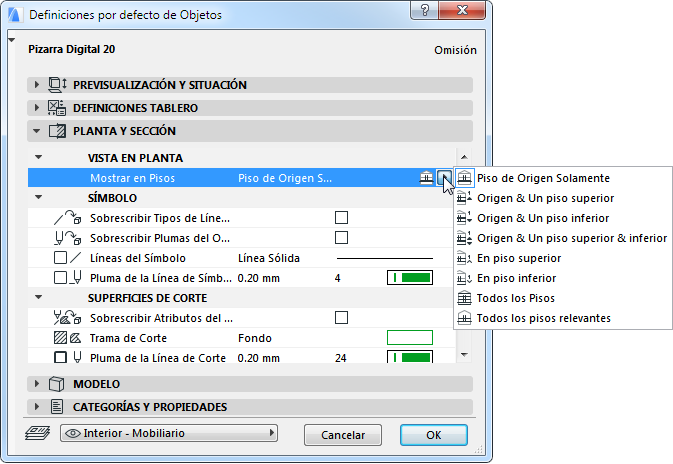The width and height of the screenshot is (673, 464).
Task: Click icon beside Origen & Un piso superior
Action: coord(464,198)
